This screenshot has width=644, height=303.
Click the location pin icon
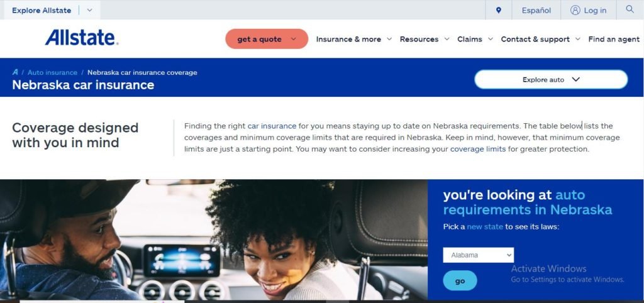click(x=498, y=10)
